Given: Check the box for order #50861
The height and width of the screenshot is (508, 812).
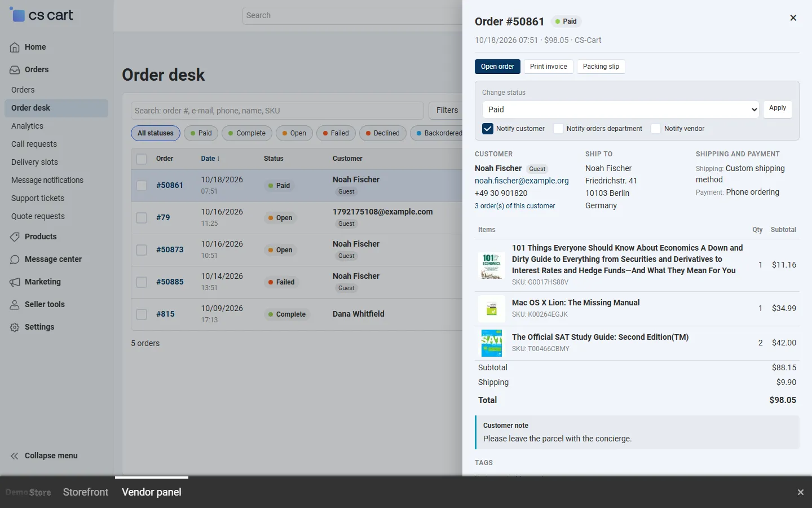Looking at the screenshot, I should point(142,186).
